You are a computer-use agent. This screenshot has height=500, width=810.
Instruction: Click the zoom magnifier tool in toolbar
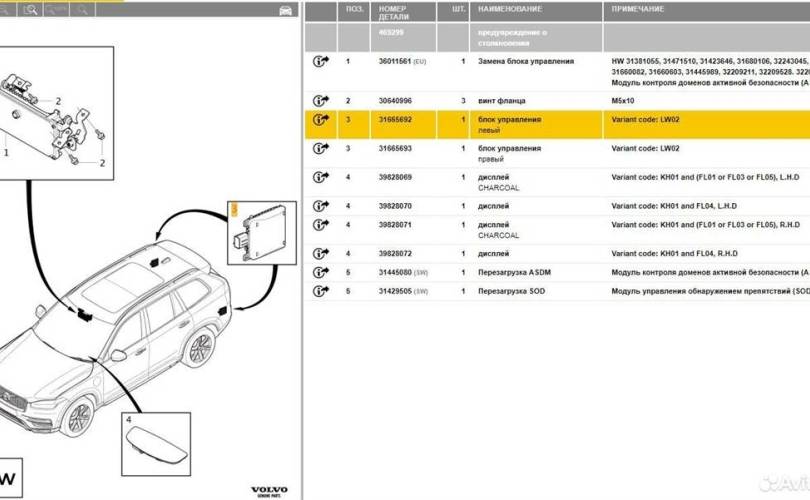tap(30, 10)
